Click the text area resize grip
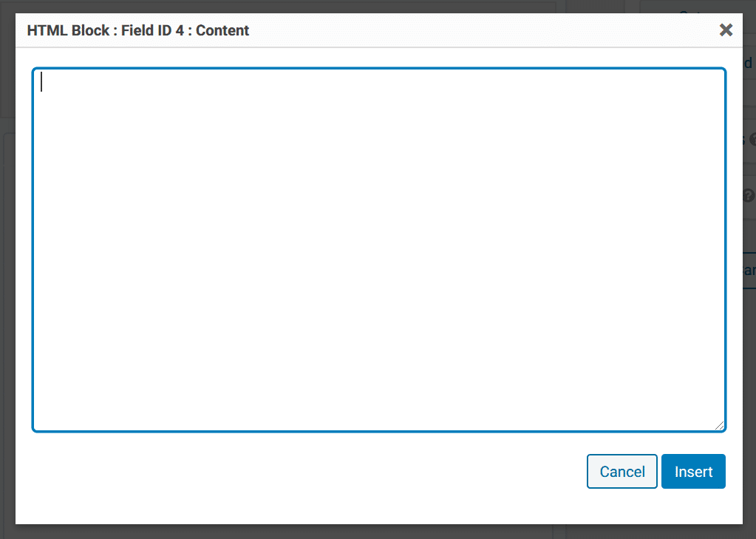This screenshot has width=756, height=539. [x=719, y=425]
